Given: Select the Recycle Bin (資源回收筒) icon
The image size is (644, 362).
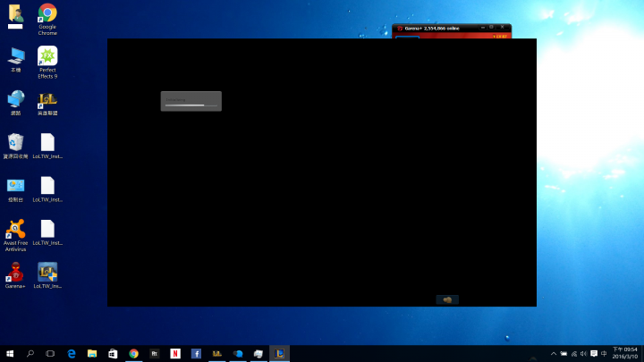Looking at the screenshot, I should point(15,146).
